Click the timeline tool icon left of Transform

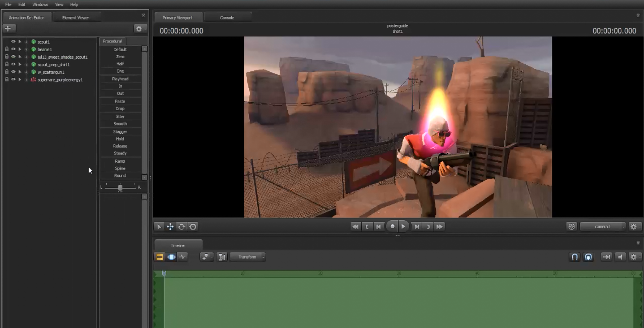pyautogui.click(x=222, y=257)
